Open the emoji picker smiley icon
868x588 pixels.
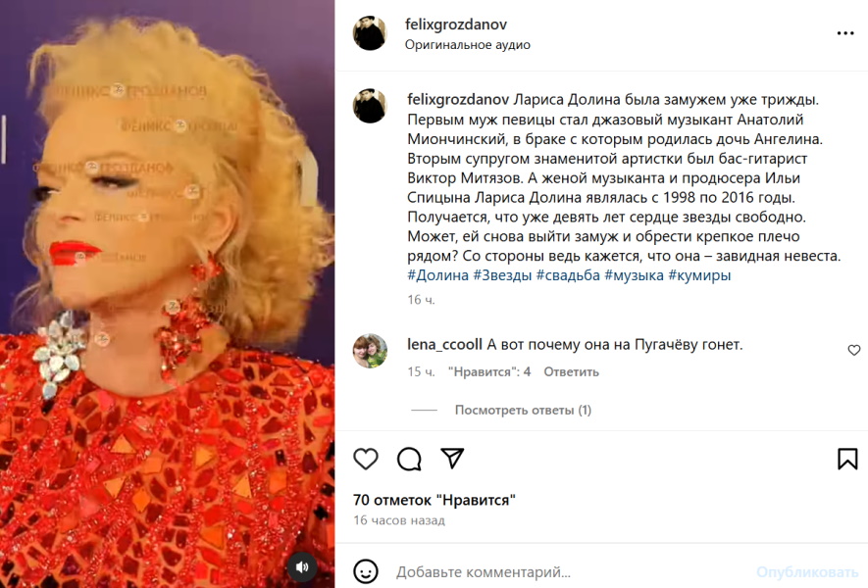pos(366,571)
